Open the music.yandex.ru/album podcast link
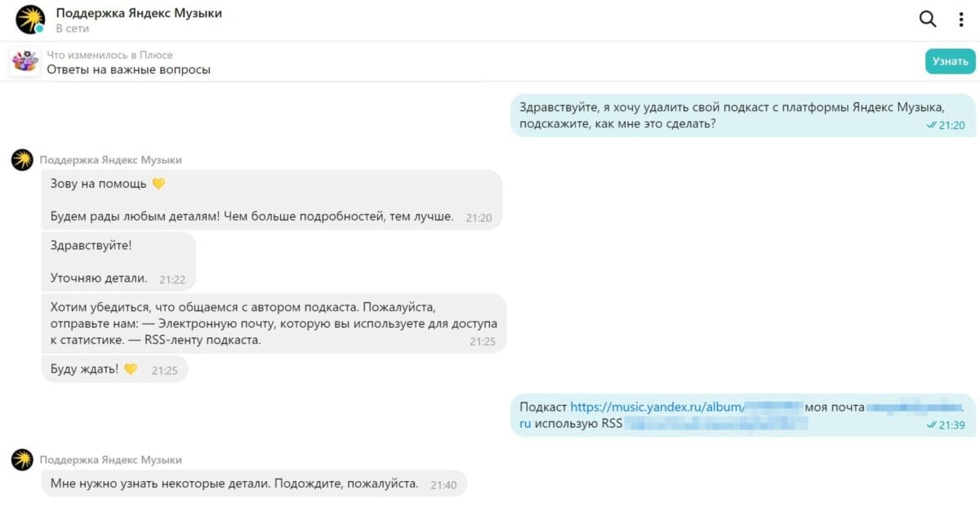The height and width of the screenshot is (508, 980). click(653, 404)
